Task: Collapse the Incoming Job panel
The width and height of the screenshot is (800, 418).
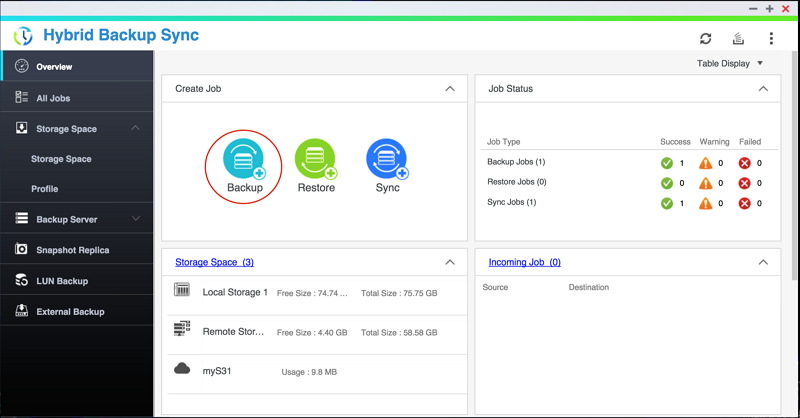Action: pos(763,262)
